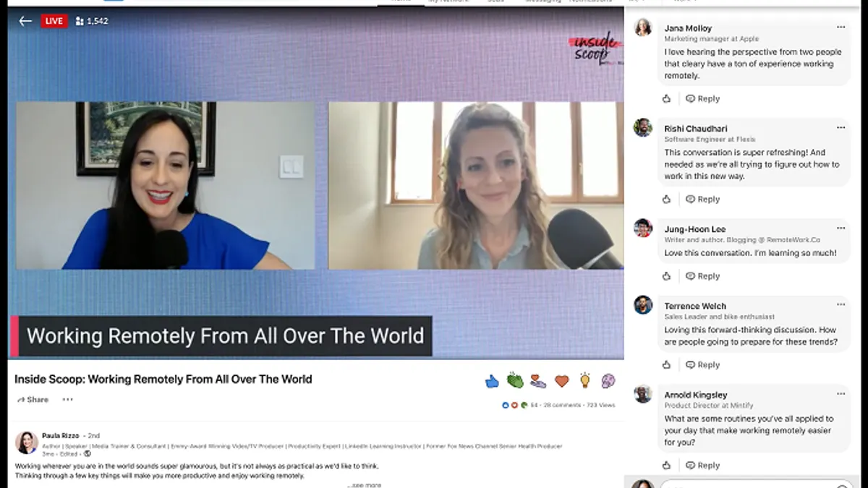Image resolution: width=868 pixels, height=488 pixels.
Task: Open the 28 comments link
Action: click(562, 405)
